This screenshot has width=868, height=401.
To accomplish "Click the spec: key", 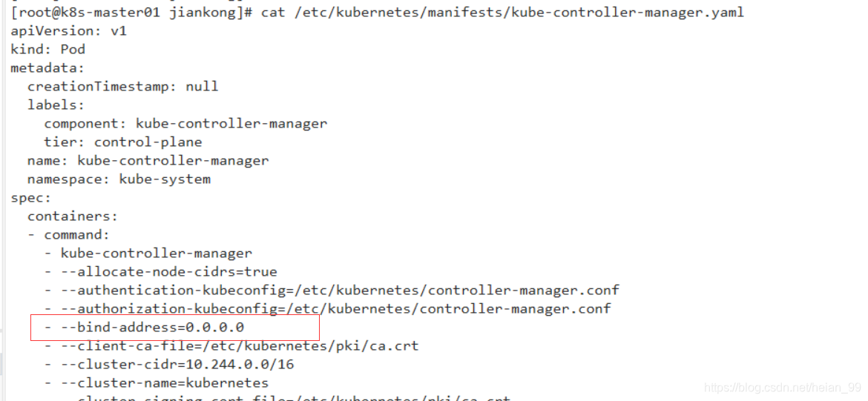I will pos(31,197).
